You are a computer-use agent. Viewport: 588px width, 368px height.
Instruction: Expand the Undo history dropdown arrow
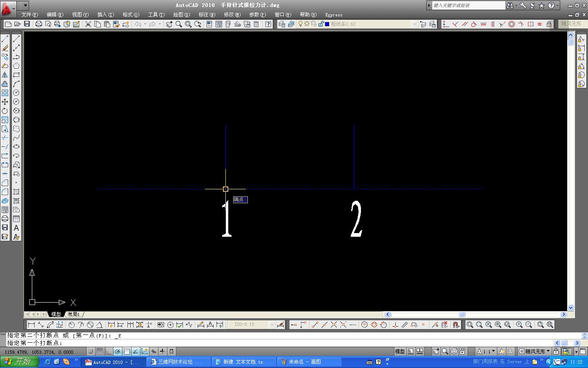coord(145,24)
